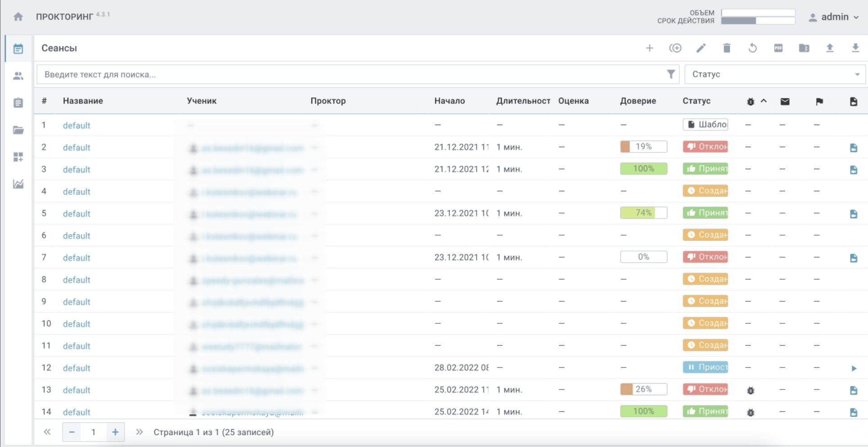Add a new session with plus icon
The height and width of the screenshot is (447, 868).
click(649, 48)
